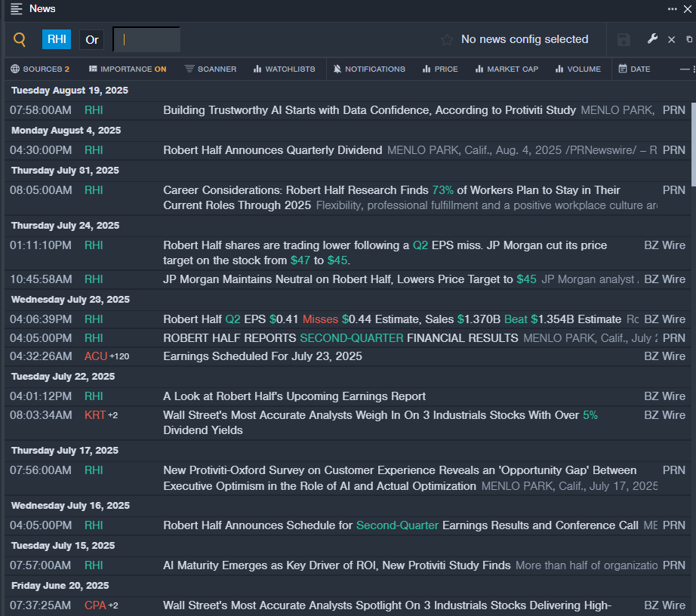Open the No news config selected dropdown

(525, 39)
